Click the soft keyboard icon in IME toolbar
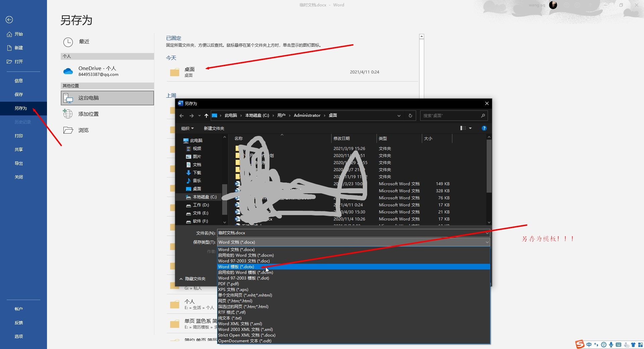The width and height of the screenshot is (644, 349). [x=618, y=345]
